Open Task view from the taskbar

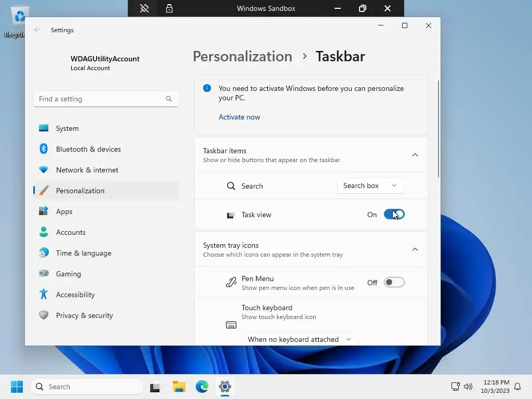155,387
